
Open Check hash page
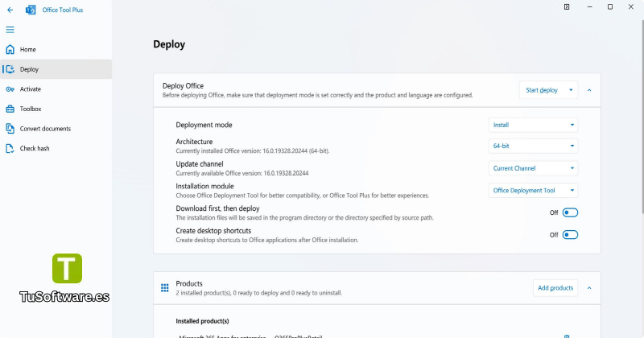point(56,148)
